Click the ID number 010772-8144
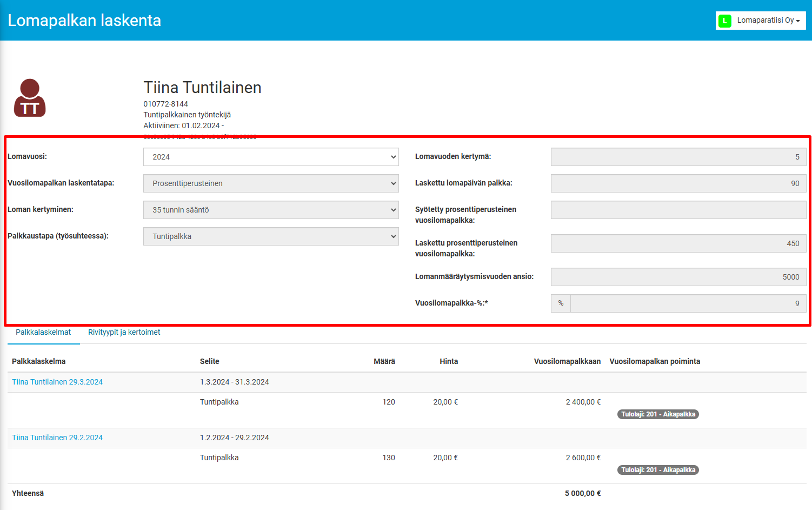The height and width of the screenshot is (510, 812). tap(165, 104)
